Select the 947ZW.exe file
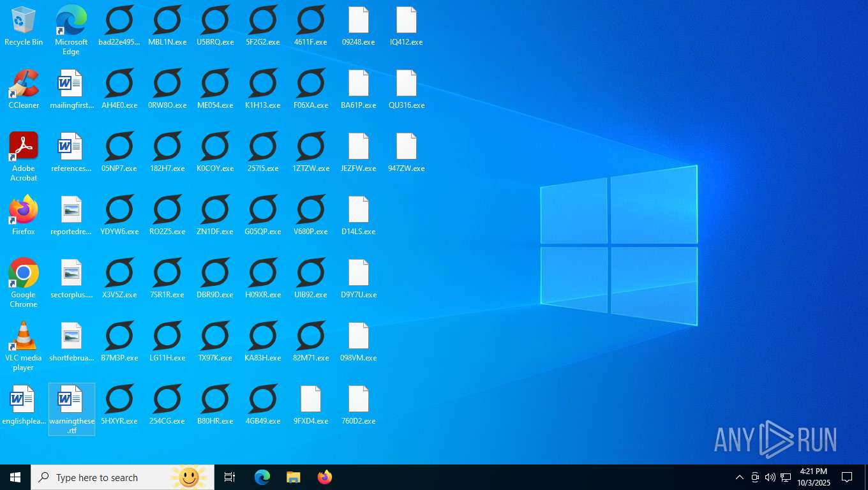This screenshot has width=868, height=490. tap(407, 152)
